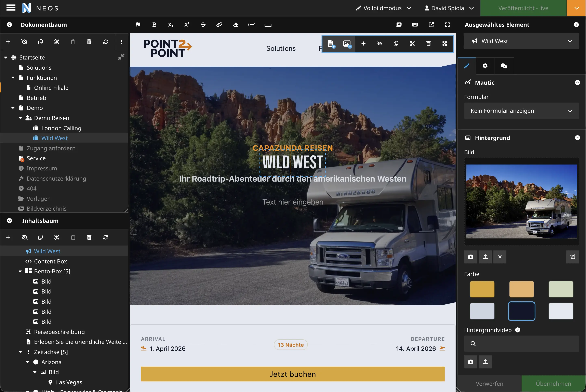Open the settings gear inspector tab
Image resolution: width=586 pixels, height=392 pixels.
pos(485,66)
